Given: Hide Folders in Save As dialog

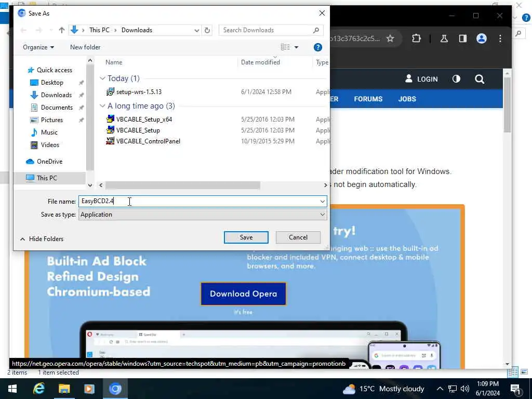Looking at the screenshot, I should click(x=42, y=239).
